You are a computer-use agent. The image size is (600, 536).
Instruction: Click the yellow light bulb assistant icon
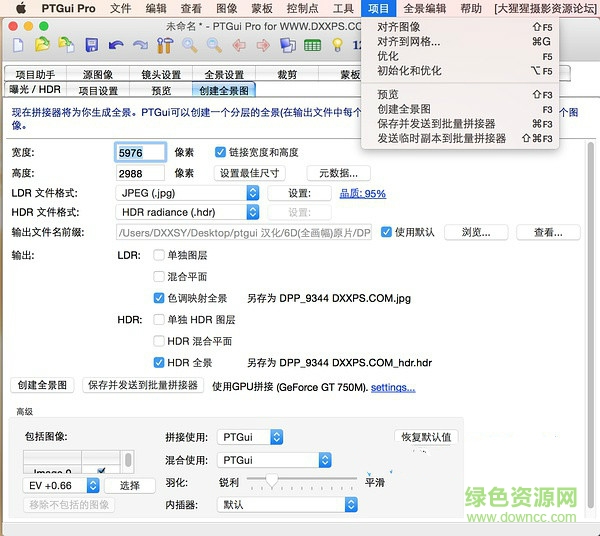[x=337, y=45]
